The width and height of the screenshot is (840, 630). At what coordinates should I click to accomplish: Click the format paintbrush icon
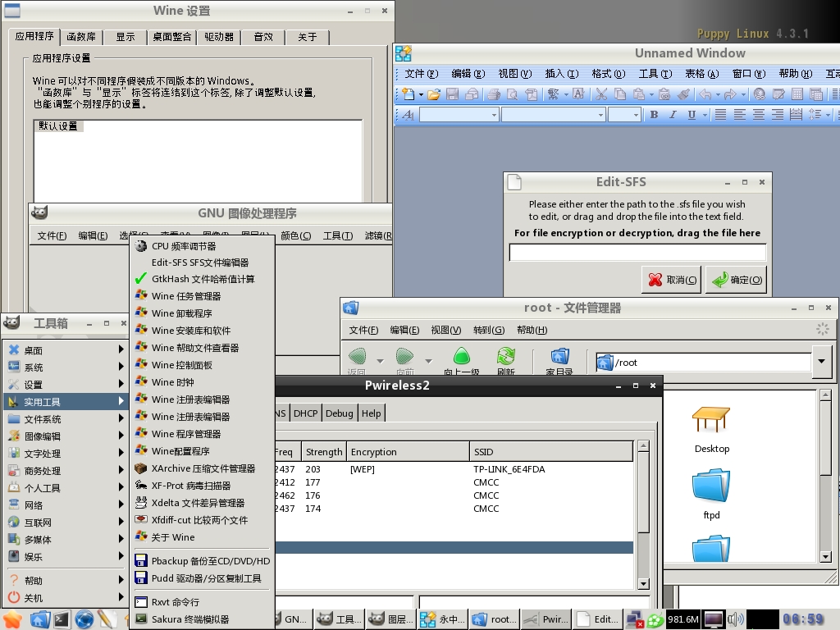pyautogui.click(x=683, y=94)
